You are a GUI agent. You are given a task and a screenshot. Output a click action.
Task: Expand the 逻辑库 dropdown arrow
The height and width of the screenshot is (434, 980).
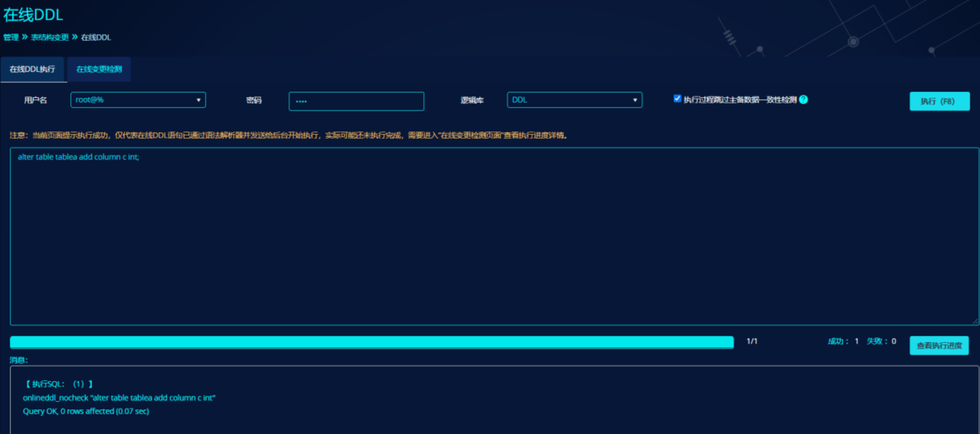click(635, 100)
